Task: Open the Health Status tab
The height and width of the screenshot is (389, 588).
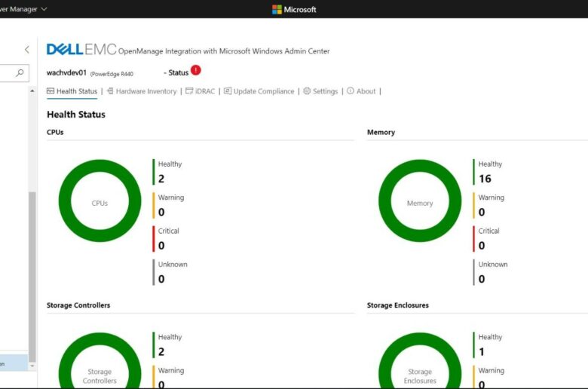Action: point(72,91)
